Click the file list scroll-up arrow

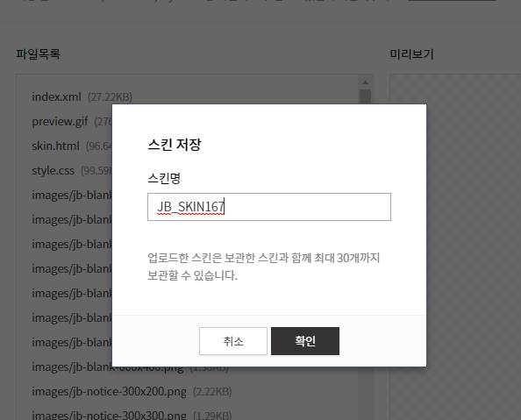pyautogui.click(x=365, y=82)
